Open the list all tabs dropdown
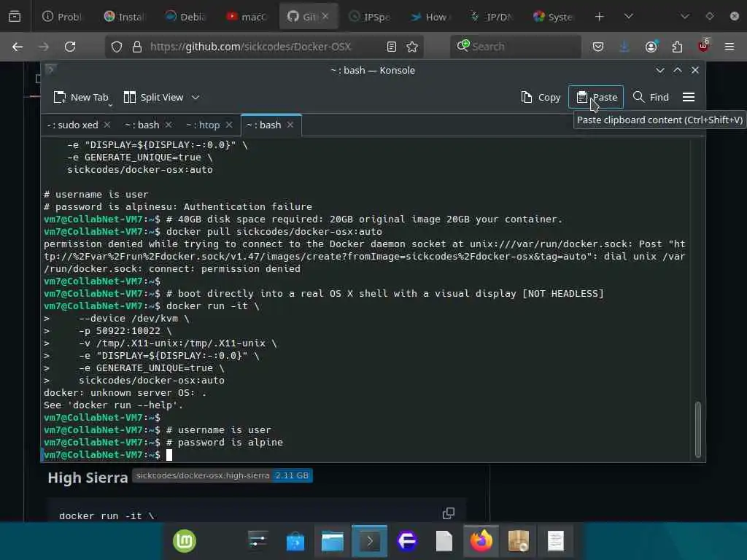The width and height of the screenshot is (747, 560). pos(628,17)
